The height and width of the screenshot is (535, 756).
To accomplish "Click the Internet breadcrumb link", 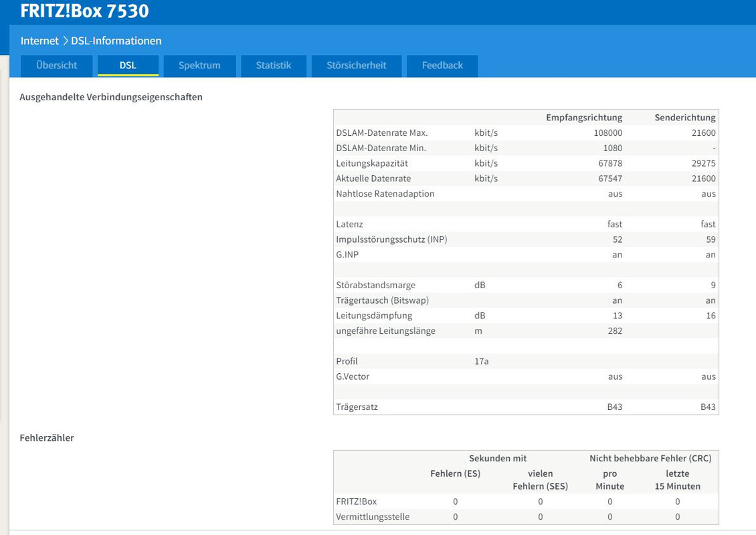I will click(x=39, y=41).
